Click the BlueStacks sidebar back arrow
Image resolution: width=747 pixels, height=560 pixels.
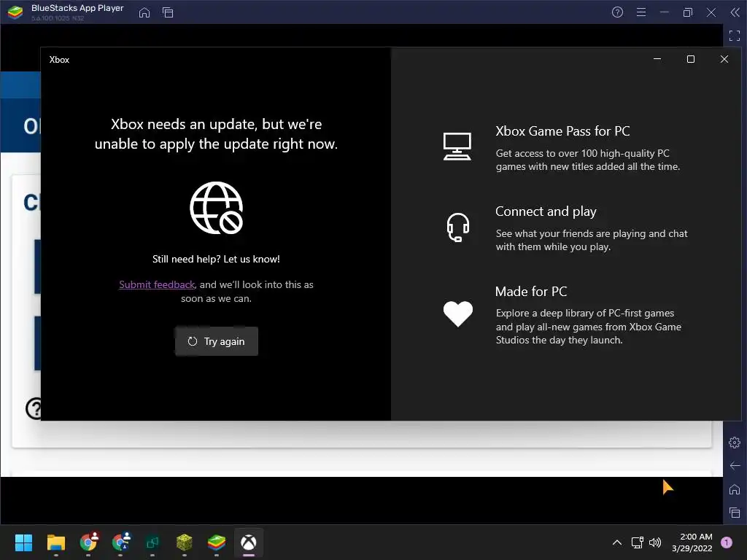[x=735, y=466]
